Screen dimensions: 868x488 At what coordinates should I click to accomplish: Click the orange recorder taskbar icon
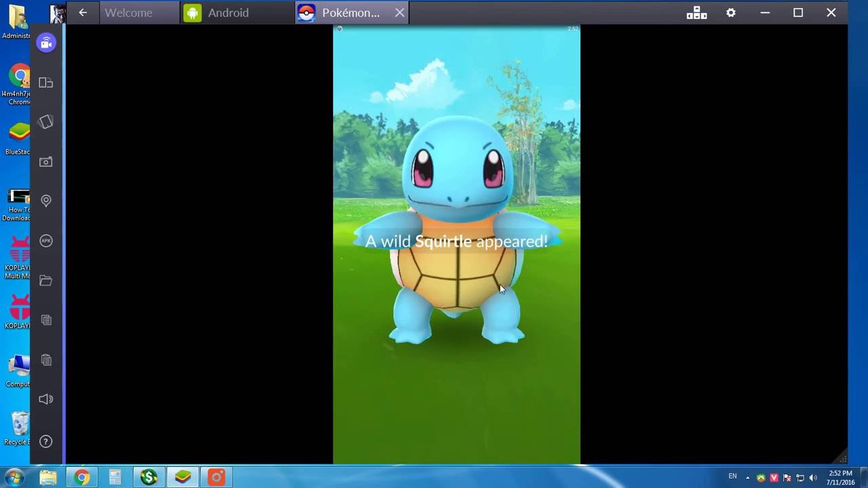coord(216,478)
